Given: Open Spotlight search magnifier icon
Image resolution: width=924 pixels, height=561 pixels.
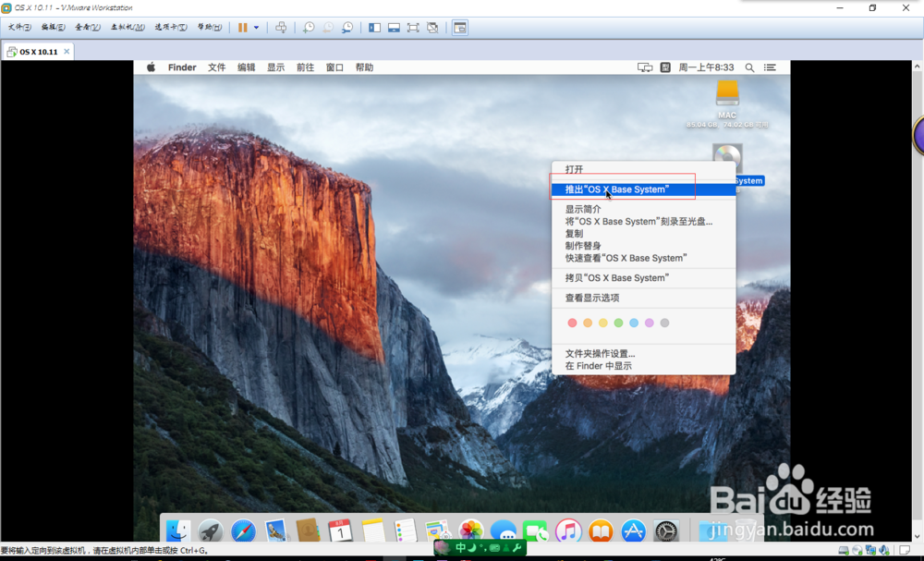Looking at the screenshot, I should (749, 67).
